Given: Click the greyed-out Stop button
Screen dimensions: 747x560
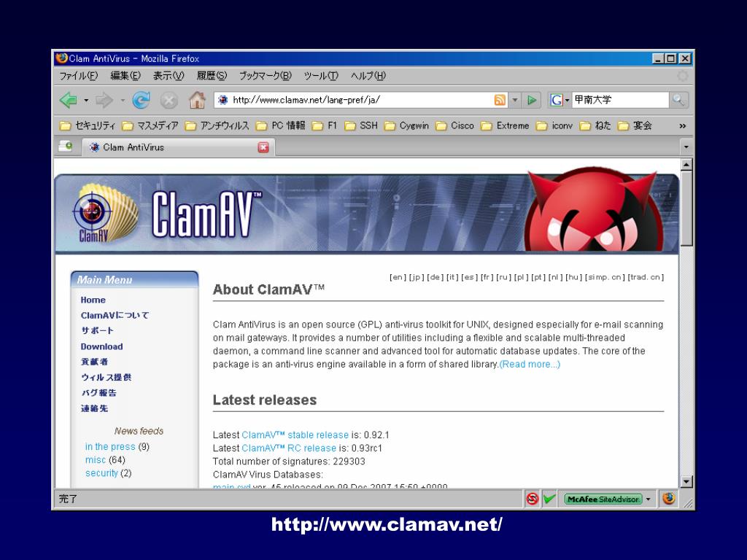Looking at the screenshot, I should point(169,101).
